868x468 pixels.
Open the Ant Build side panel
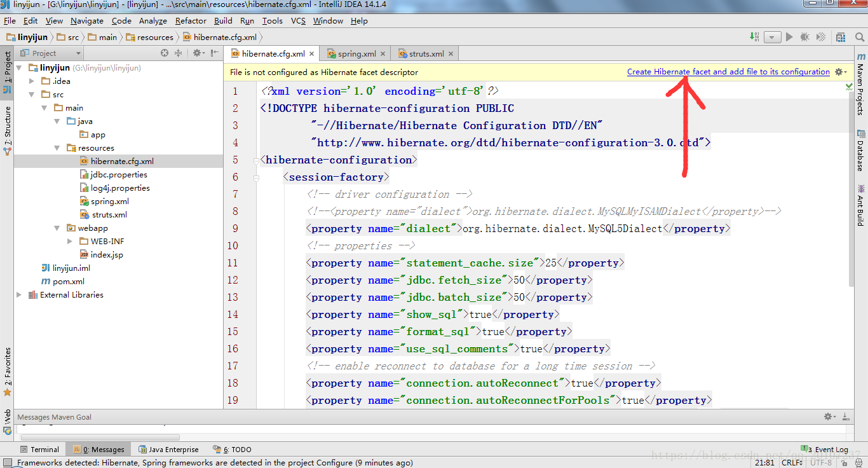(x=860, y=205)
